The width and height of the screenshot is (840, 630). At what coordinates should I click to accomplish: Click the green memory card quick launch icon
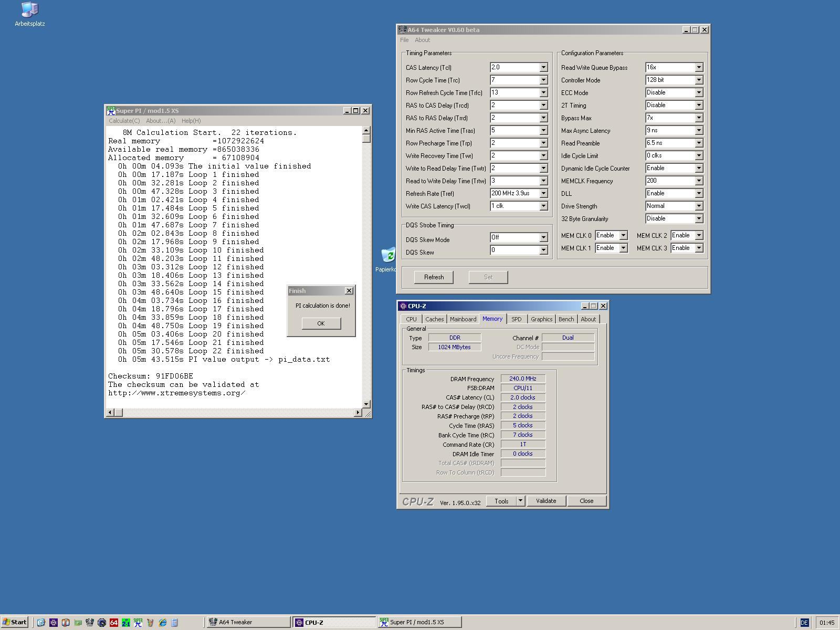point(78,622)
